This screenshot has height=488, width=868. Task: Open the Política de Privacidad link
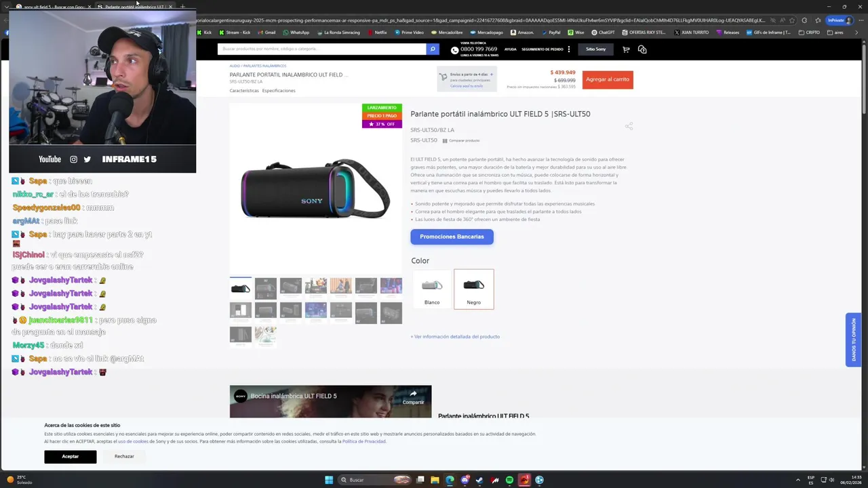(364, 441)
